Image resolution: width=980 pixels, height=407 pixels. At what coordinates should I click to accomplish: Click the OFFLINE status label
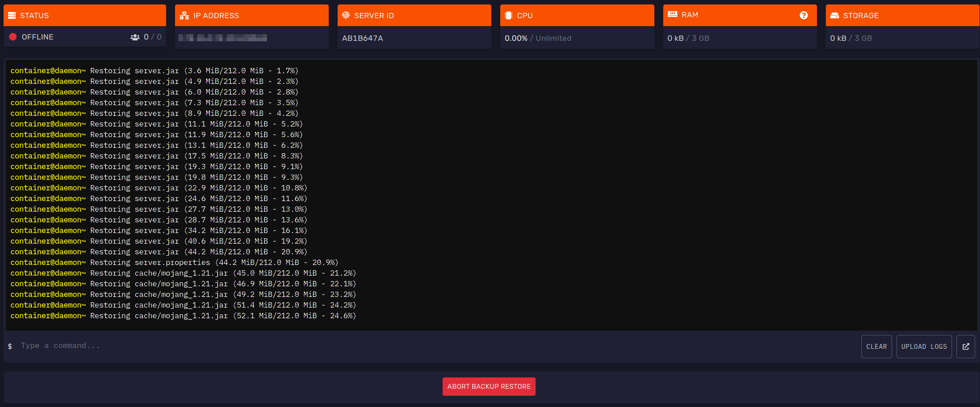pyautogui.click(x=37, y=37)
